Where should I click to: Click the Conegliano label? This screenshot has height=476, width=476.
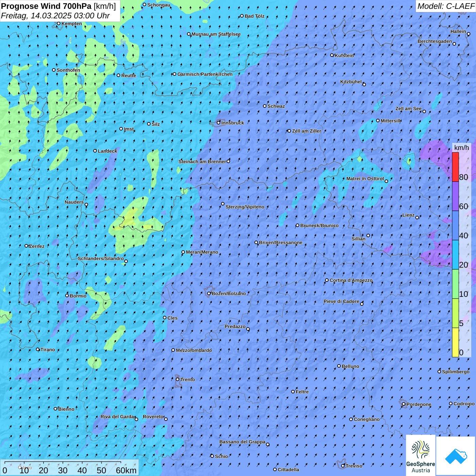(367, 419)
